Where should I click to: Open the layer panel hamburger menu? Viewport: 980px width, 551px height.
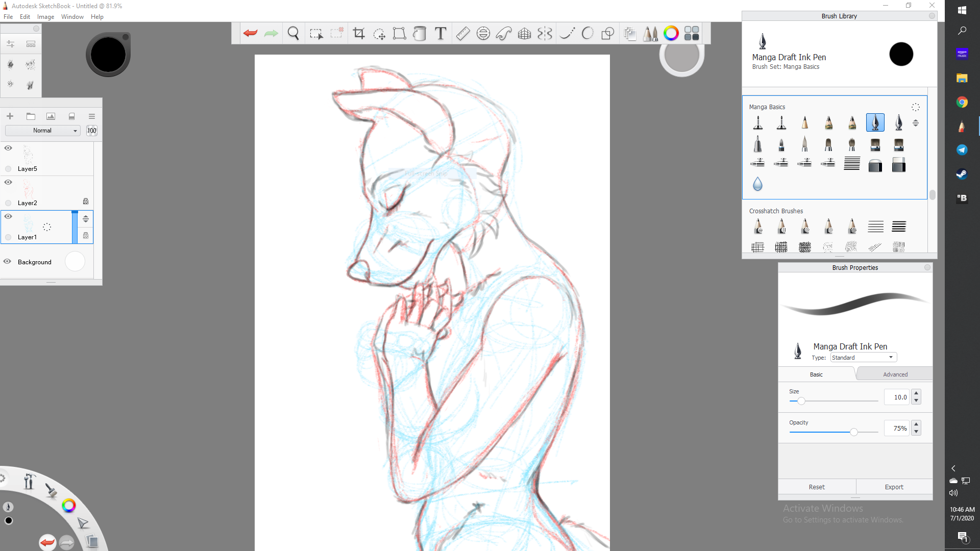click(x=92, y=116)
